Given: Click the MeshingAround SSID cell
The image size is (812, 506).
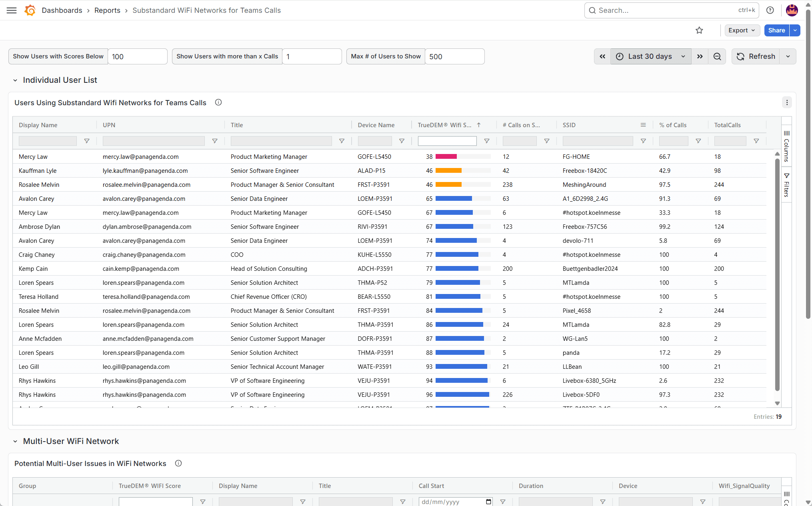Looking at the screenshot, I should 584,185.
